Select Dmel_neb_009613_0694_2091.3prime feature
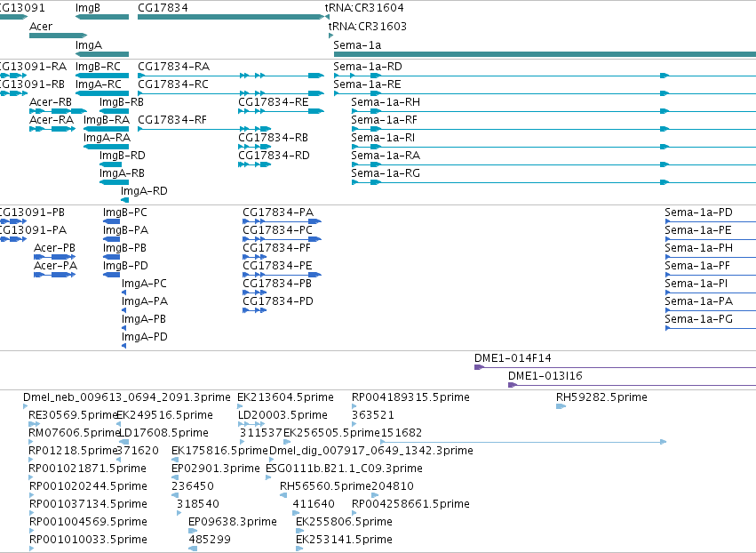This screenshot has height=553, width=756. point(26,406)
